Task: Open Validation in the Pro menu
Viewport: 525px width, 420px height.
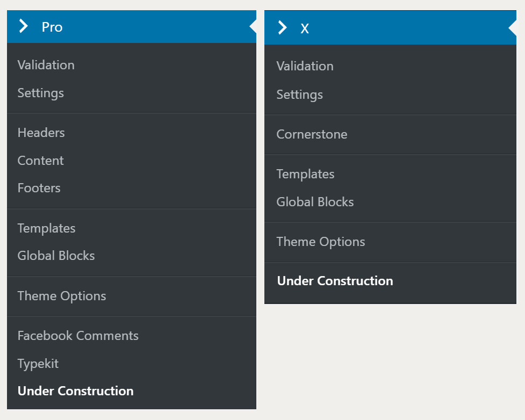Action: click(x=46, y=65)
